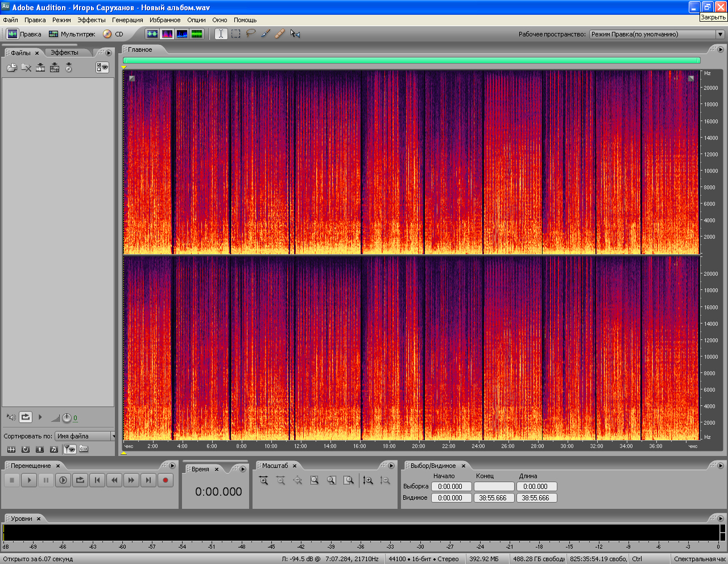Image resolution: width=728 pixels, height=564 pixels.
Task: Pick the Effects Paintbrush tool
Action: click(x=266, y=34)
